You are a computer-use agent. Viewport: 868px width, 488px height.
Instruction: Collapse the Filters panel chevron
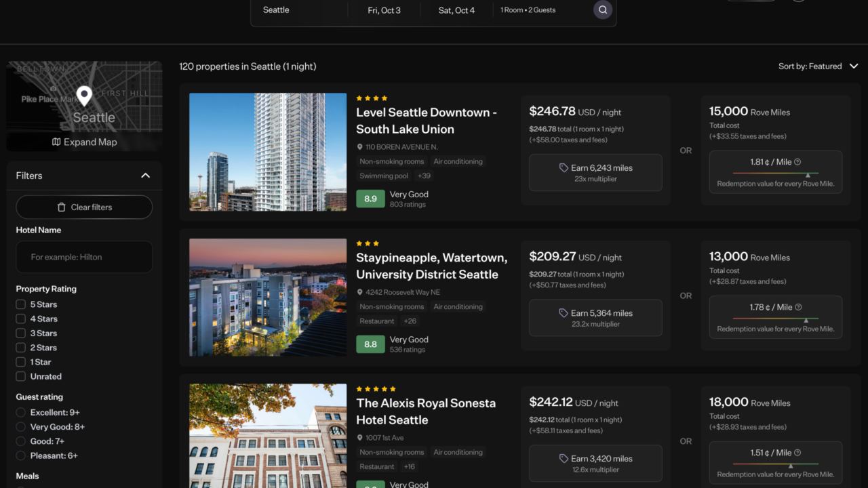point(145,176)
